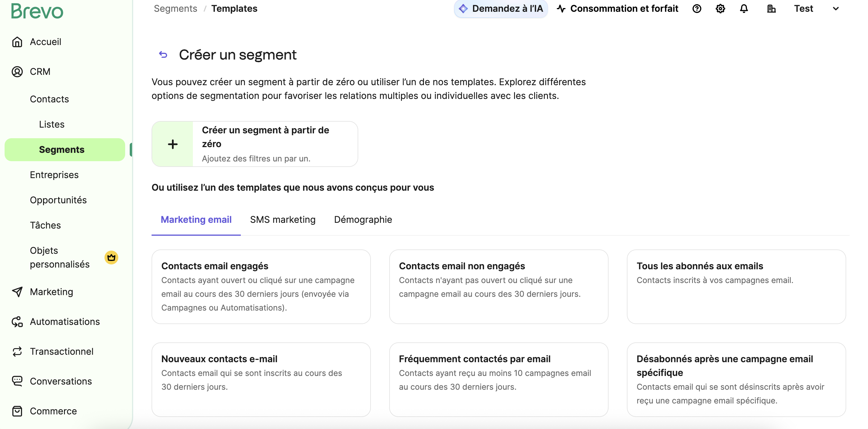
Task: Click the crown badge on Objets personnalisés
Action: 112,258
